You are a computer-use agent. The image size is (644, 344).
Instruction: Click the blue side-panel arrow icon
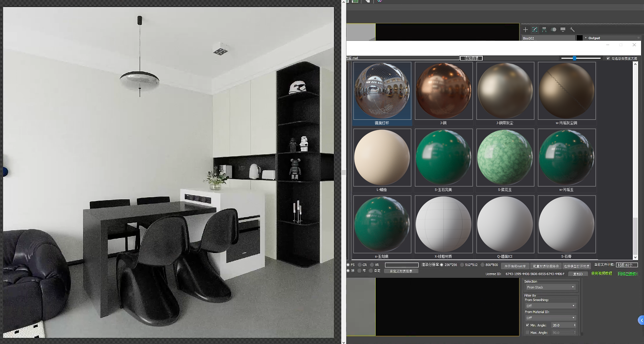coord(641,320)
